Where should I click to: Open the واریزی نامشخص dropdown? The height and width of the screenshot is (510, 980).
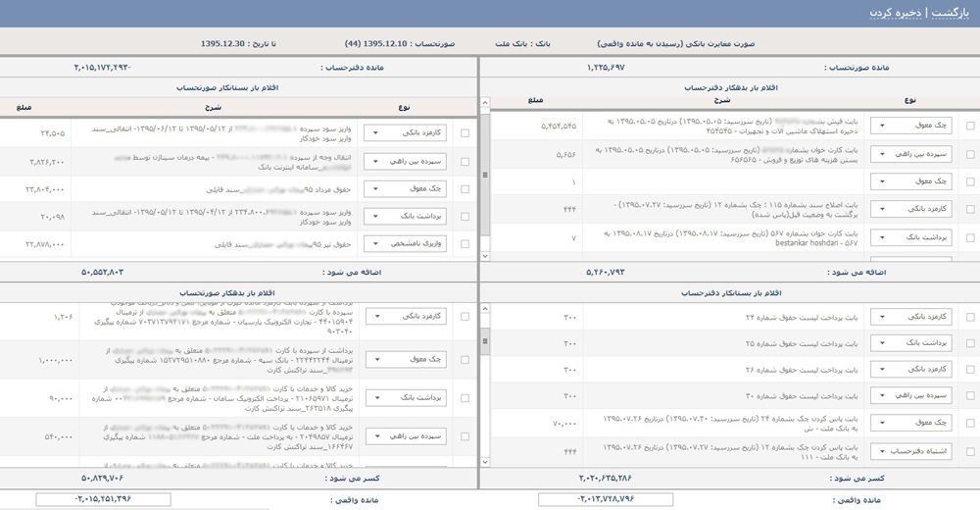(405, 243)
